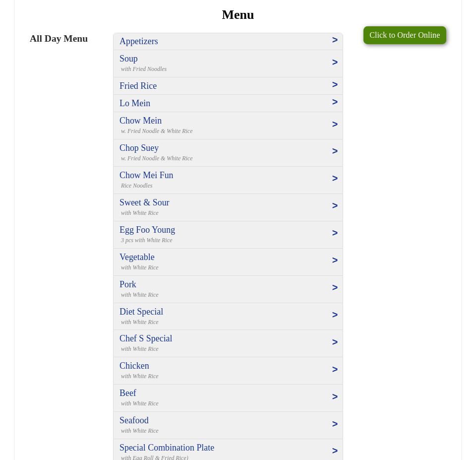Expand the Beef with White Rice section
This screenshot has height=460, width=476.
pos(128,393)
